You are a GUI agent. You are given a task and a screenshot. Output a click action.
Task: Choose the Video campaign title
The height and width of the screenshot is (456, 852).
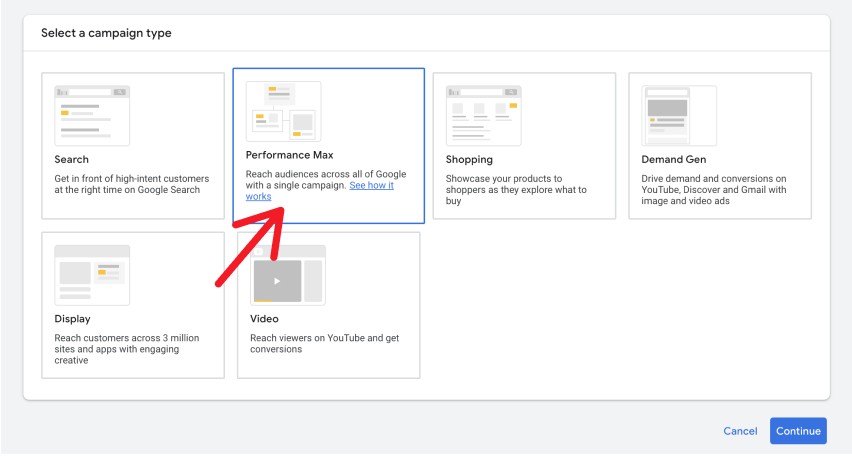(x=263, y=319)
